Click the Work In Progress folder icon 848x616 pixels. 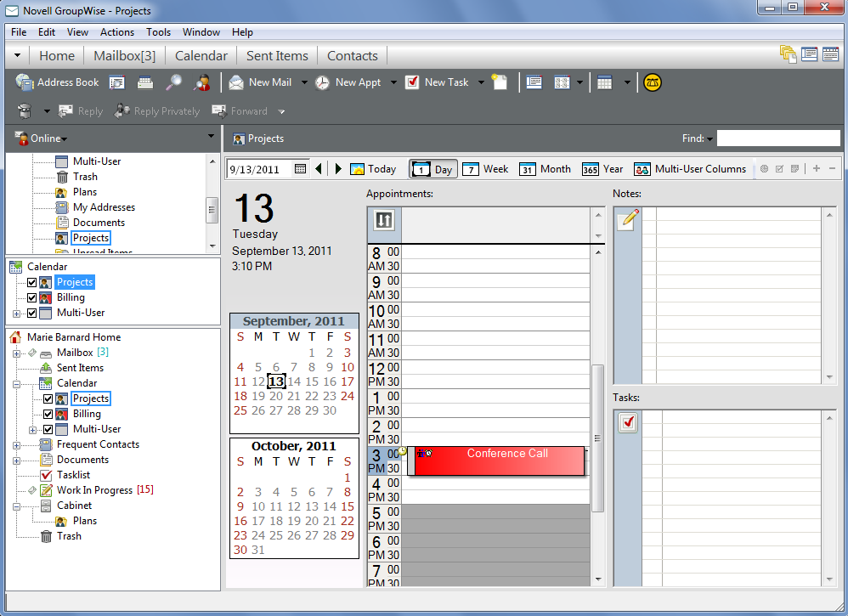(x=47, y=490)
